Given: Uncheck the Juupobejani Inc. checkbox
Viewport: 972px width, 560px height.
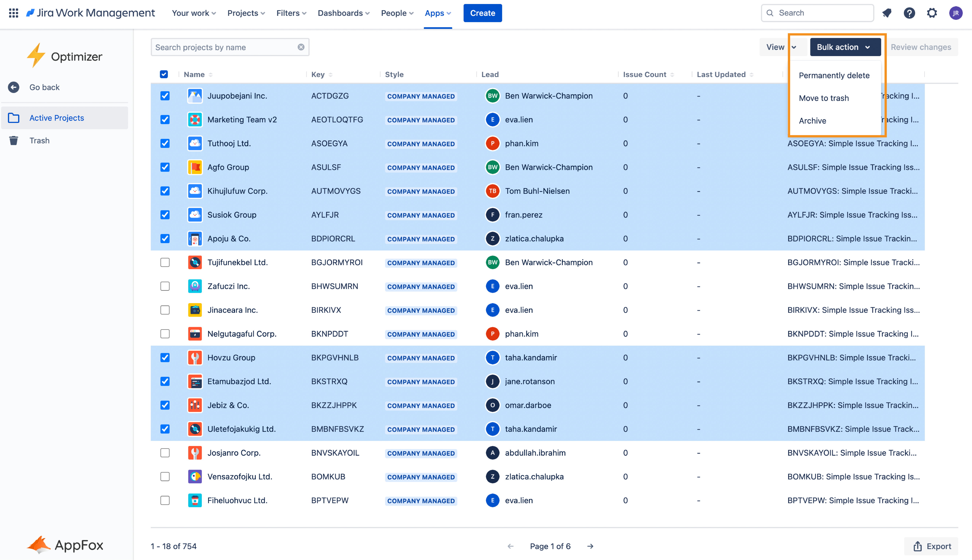Looking at the screenshot, I should pos(165,96).
